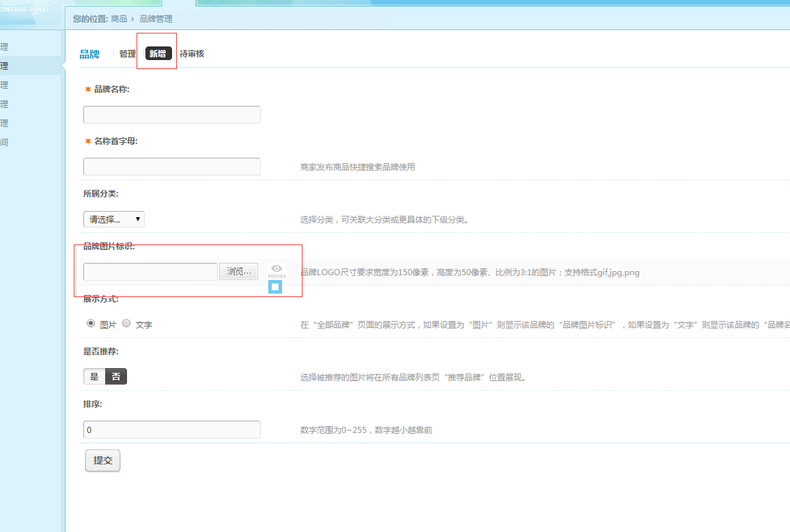Switch to the 待审核 tab
The image size is (790, 532).
coord(192,53)
